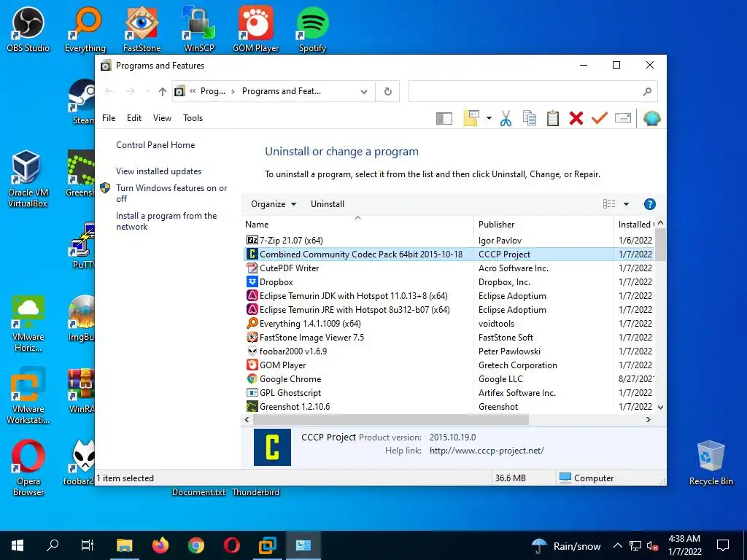
Task: Open Firefox from the taskbar
Action: (x=160, y=545)
